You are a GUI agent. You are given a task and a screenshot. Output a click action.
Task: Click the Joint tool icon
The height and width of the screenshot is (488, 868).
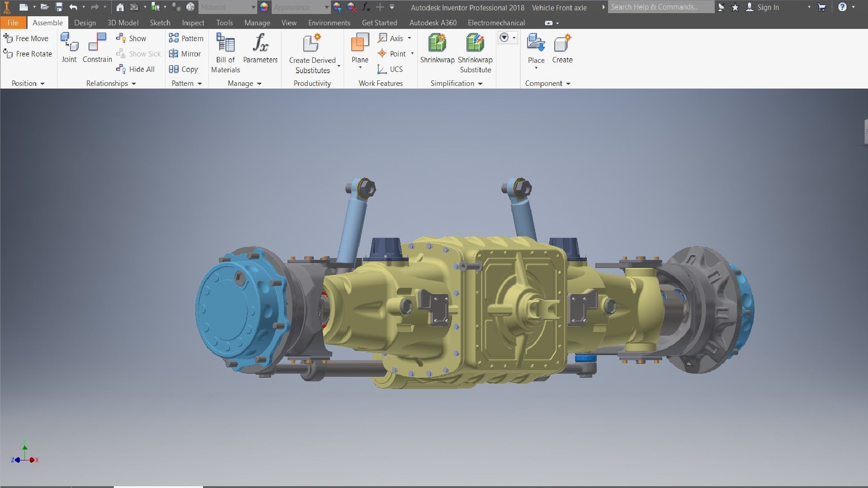69,43
